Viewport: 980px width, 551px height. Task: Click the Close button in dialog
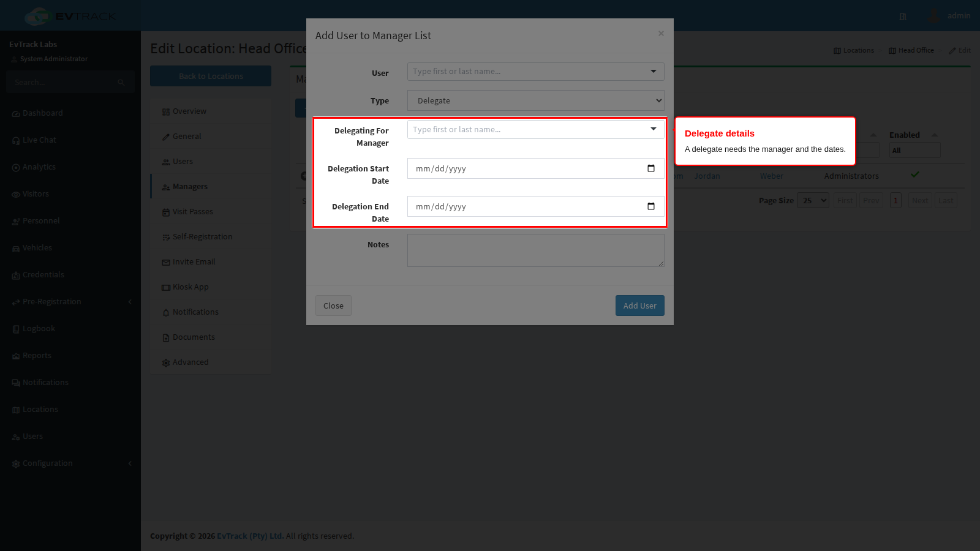tap(333, 305)
